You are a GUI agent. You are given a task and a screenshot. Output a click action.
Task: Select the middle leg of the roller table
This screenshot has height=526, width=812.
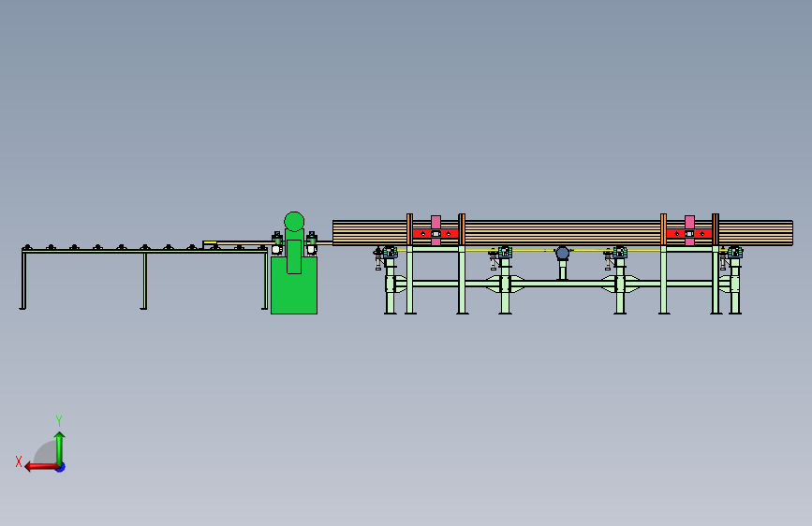click(x=144, y=281)
